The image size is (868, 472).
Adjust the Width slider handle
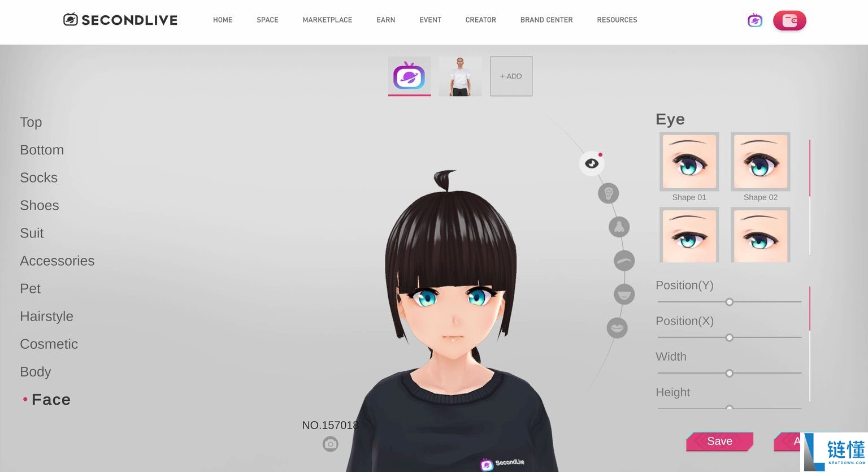(x=729, y=373)
